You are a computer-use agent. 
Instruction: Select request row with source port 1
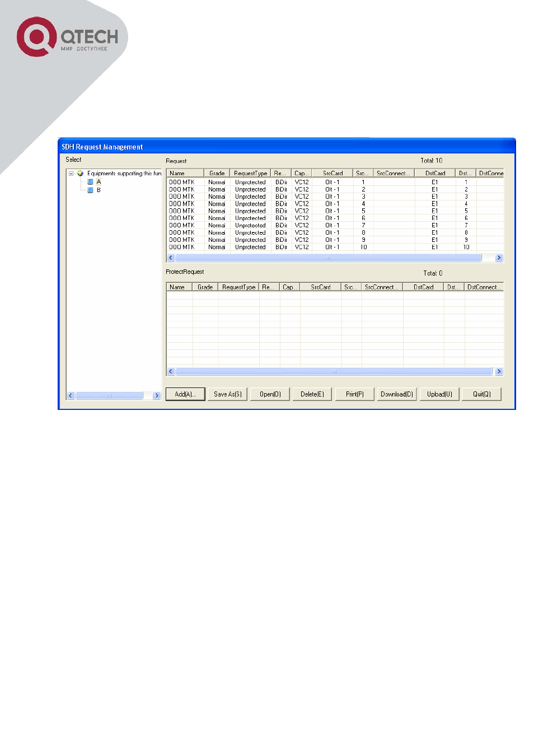(335, 182)
